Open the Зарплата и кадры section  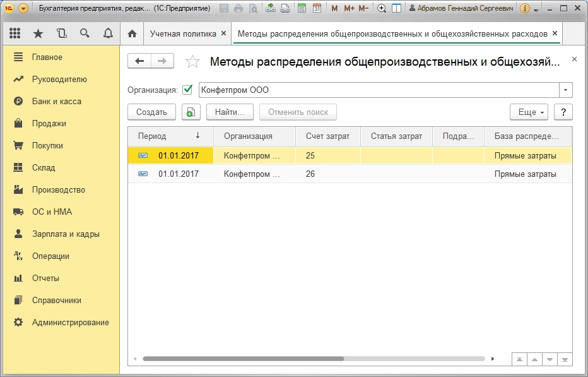[61, 234]
